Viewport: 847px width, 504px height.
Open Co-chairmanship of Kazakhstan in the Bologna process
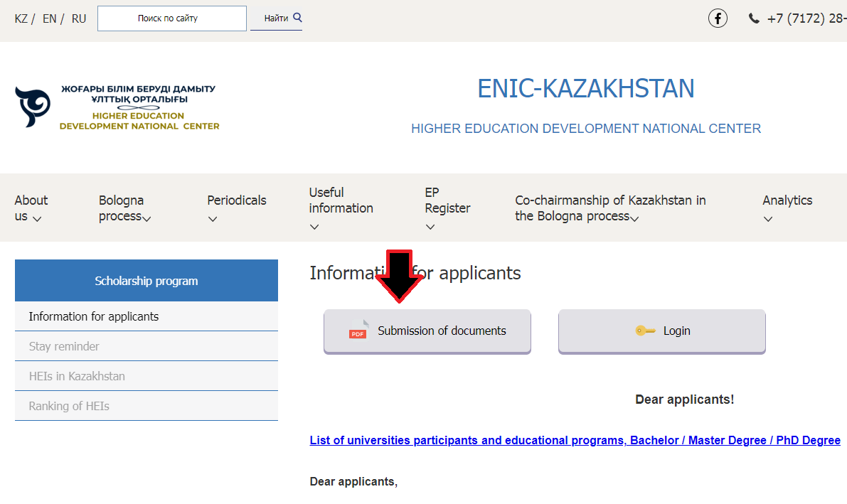coord(610,208)
